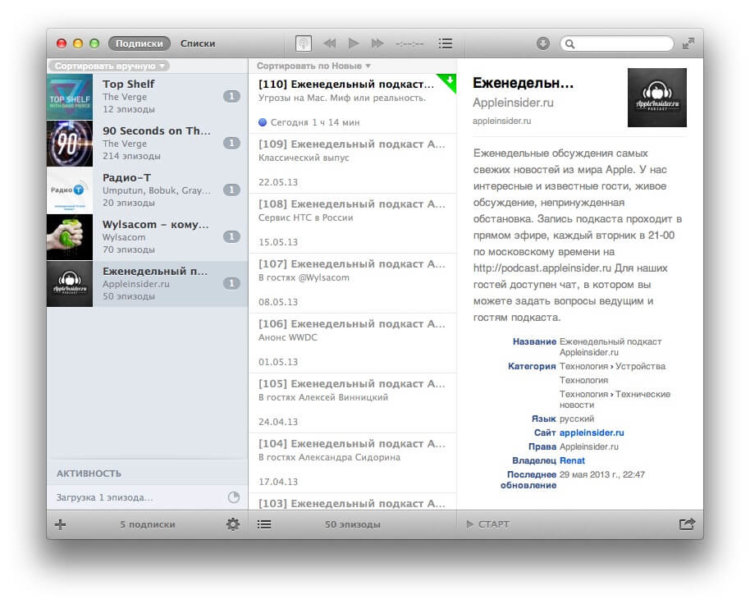
Task: Open the appleinsider.ru Сайт link
Action: (x=592, y=433)
